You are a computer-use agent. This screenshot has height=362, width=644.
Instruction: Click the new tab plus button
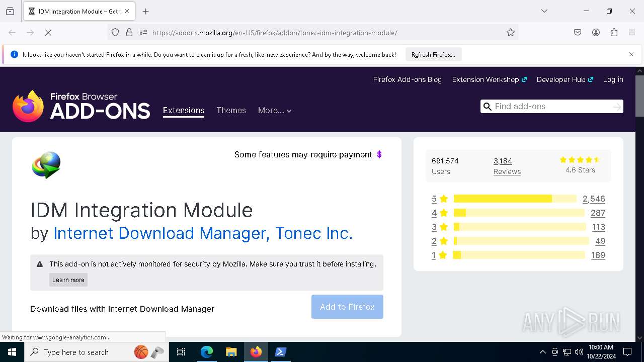(x=145, y=11)
